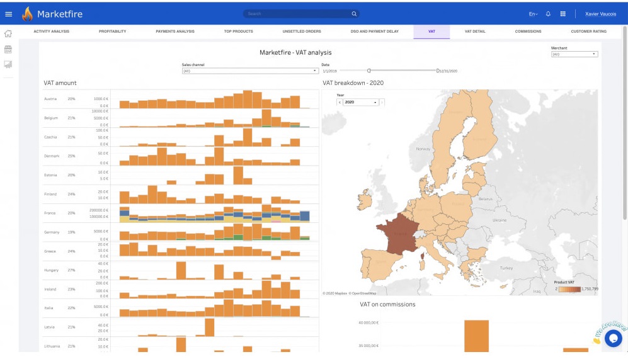
Task: Open the sidebar store icon
Action: point(8,49)
